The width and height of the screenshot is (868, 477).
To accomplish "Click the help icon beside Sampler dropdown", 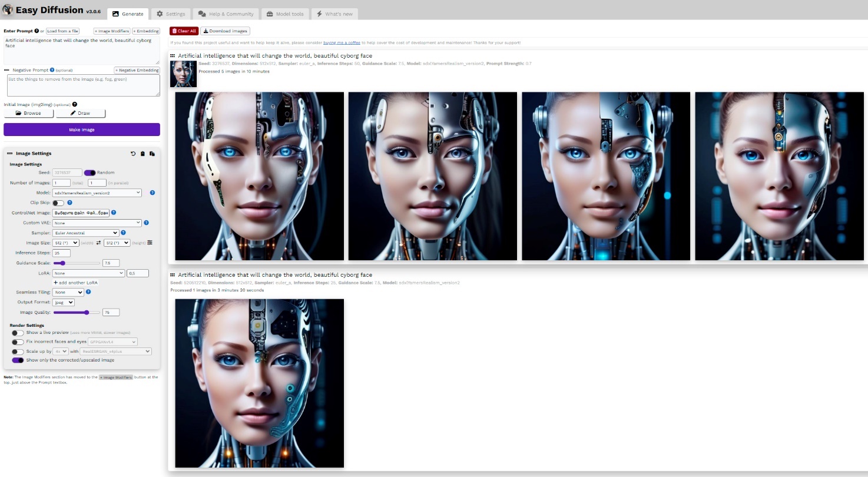I will [x=124, y=233].
